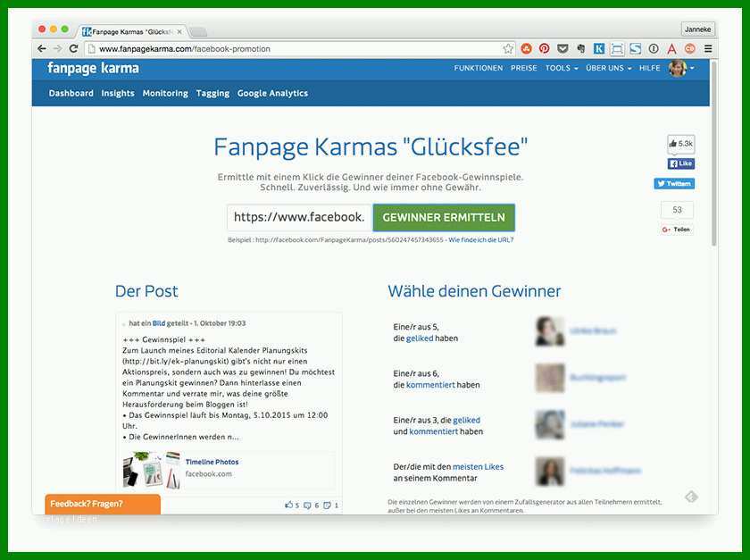Click the 'Wähle deinen Gewinner' heading
Viewport: 750px width, 560px height.
click(x=474, y=291)
